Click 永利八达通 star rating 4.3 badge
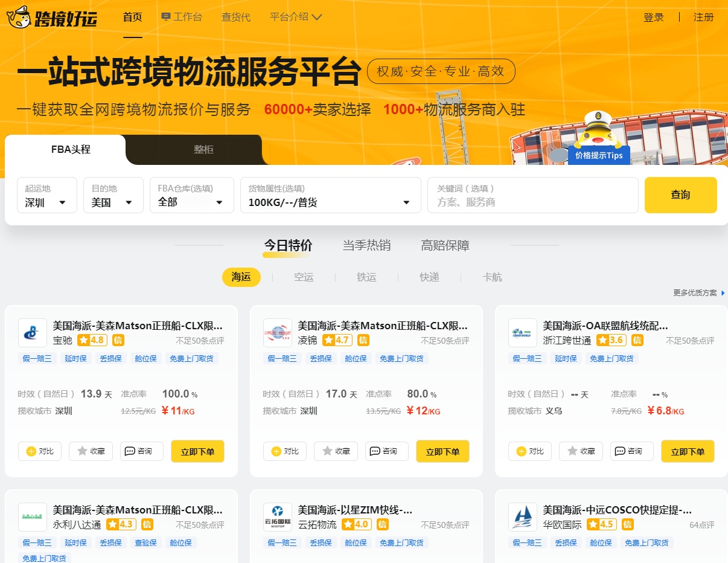 pos(121,524)
